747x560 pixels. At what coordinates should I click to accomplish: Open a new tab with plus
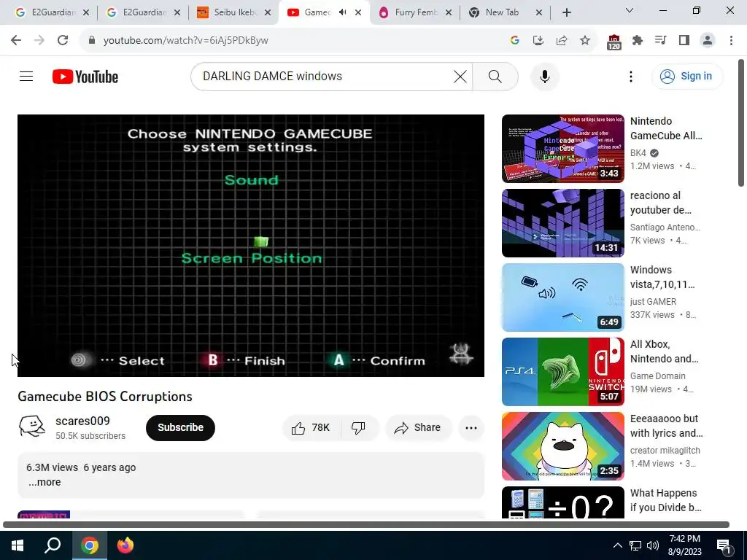click(566, 13)
